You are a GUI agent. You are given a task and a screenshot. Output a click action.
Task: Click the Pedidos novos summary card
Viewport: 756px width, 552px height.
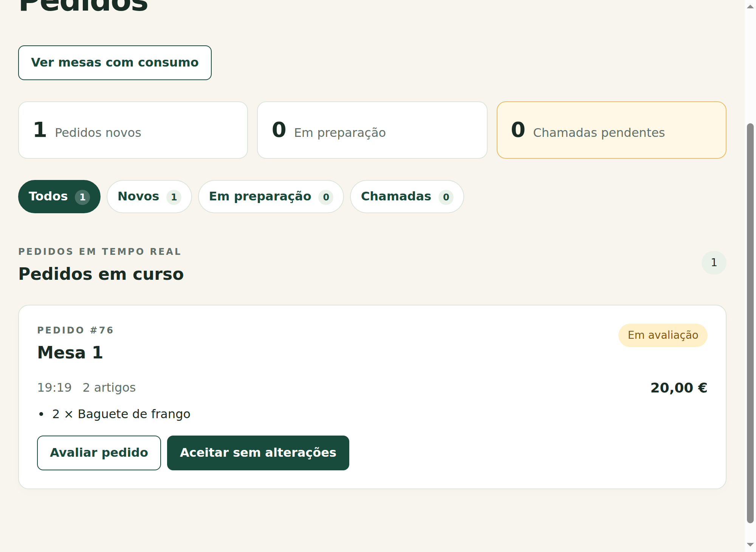point(133,130)
